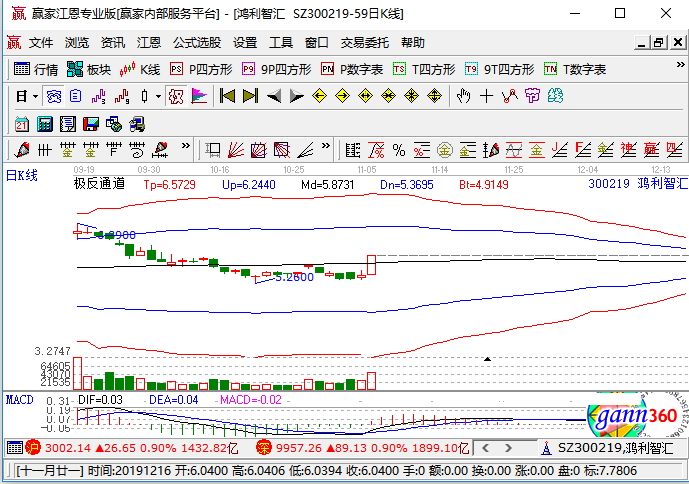Open the calendar 21 icon
The image size is (689, 484).
[x=22, y=124]
